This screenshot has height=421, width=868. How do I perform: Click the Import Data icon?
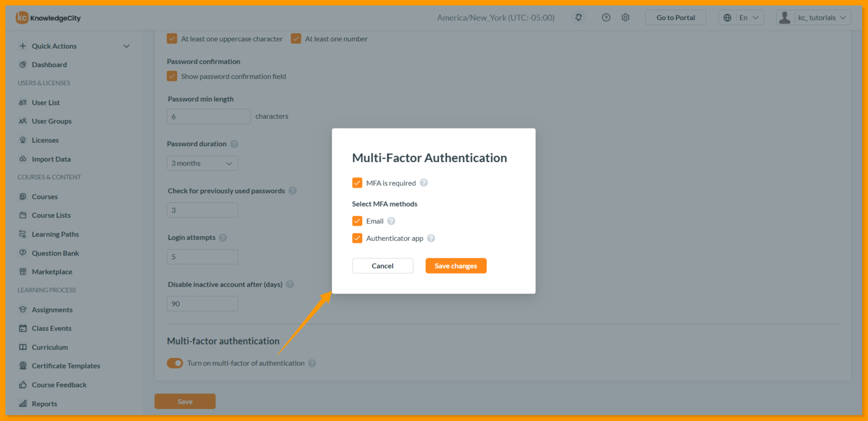(23, 159)
